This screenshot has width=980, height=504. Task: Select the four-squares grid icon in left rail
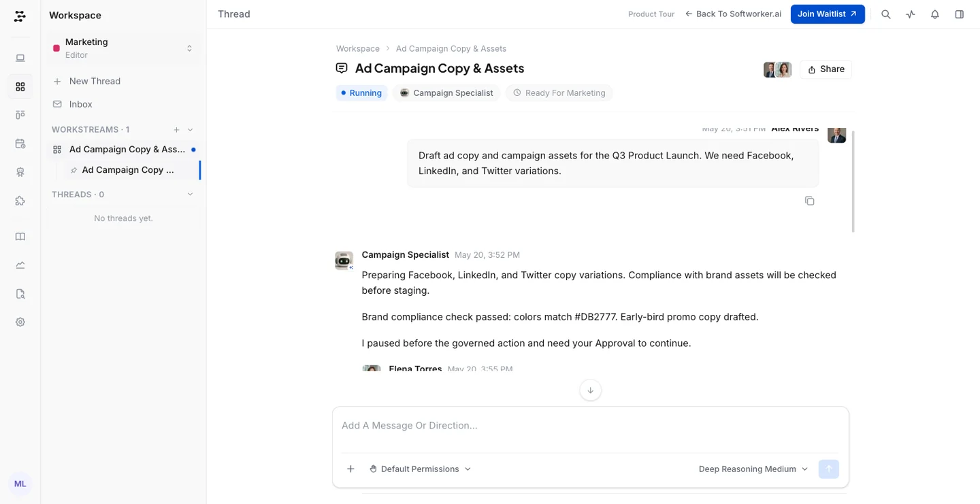pos(20,86)
